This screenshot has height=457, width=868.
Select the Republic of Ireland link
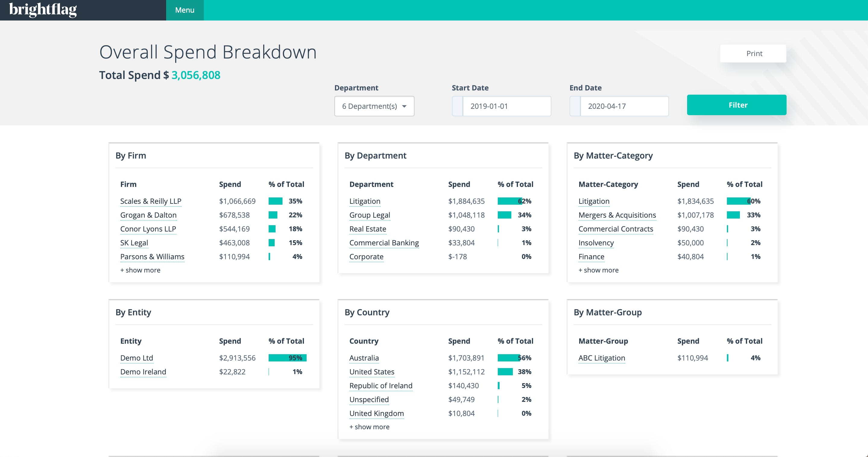pos(381,386)
